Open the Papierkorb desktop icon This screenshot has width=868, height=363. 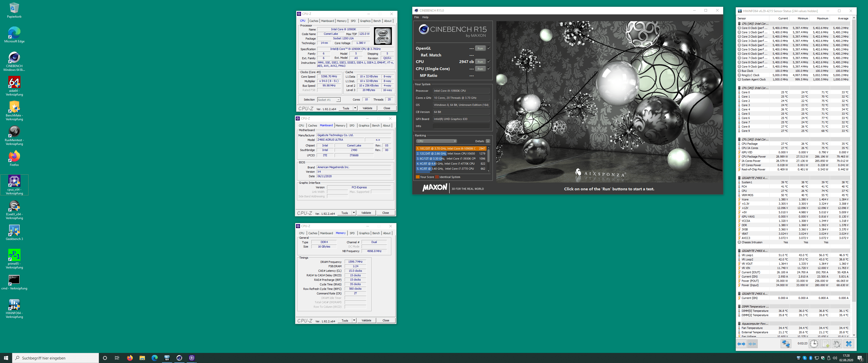(x=14, y=10)
